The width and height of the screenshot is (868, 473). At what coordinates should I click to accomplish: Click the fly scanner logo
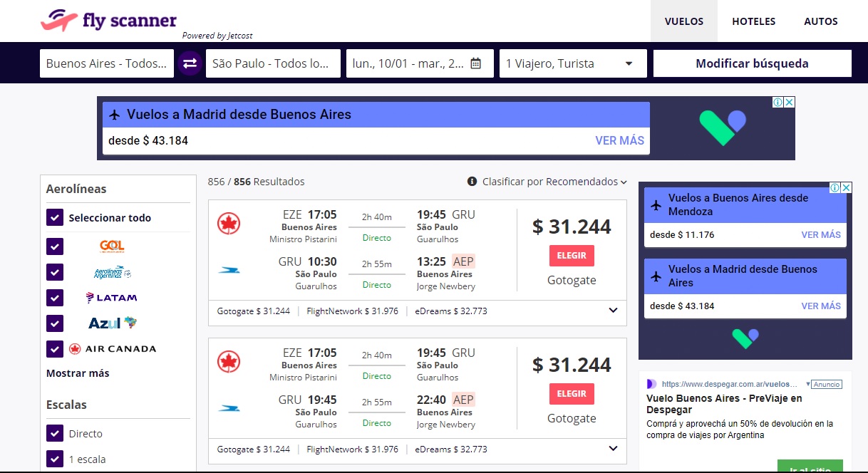pos(108,21)
